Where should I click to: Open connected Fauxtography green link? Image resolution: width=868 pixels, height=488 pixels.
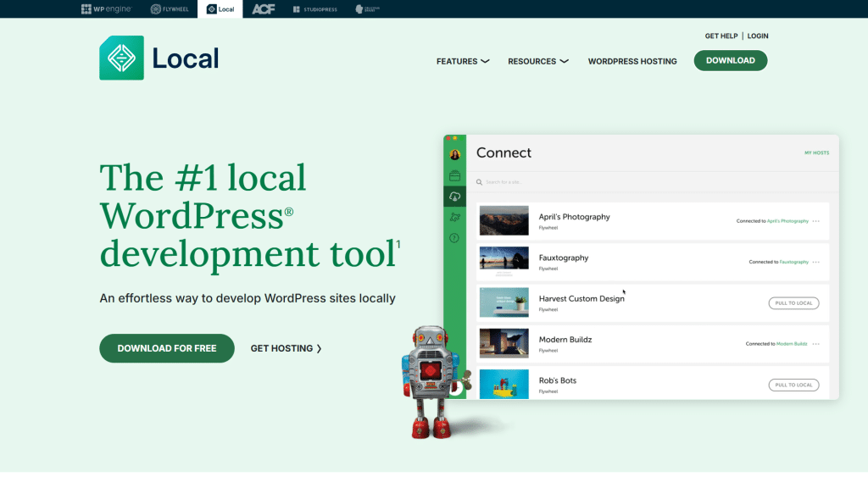(x=793, y=262)
